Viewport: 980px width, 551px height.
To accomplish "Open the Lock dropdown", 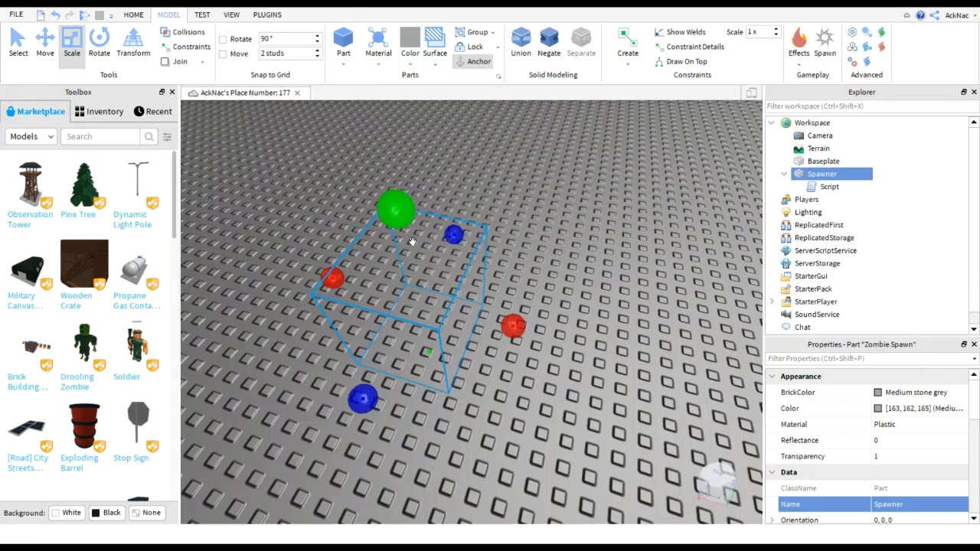I will [477, 47].
